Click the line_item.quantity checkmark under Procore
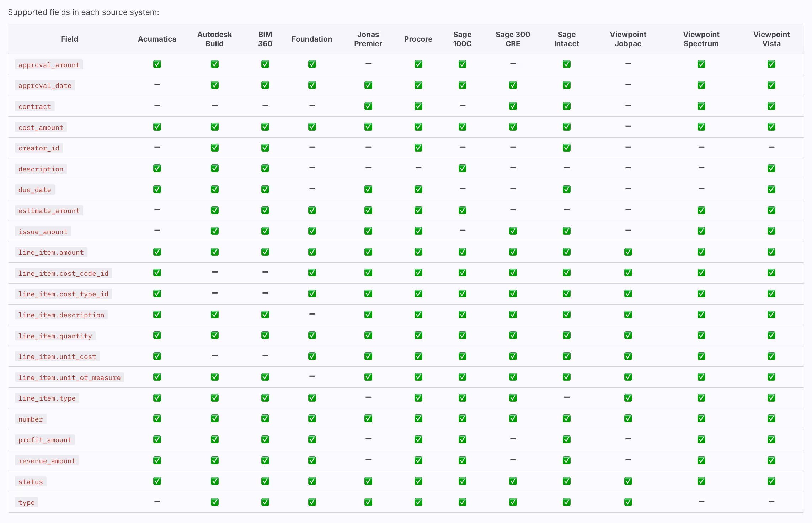 [x=418, y=335]
